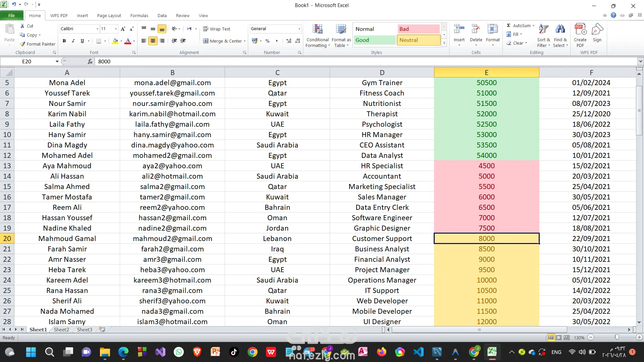Click Create PDF in WPS PDF group
This screenshot has height=362, width=644.
pyautogui.click(x=580, y=36)
